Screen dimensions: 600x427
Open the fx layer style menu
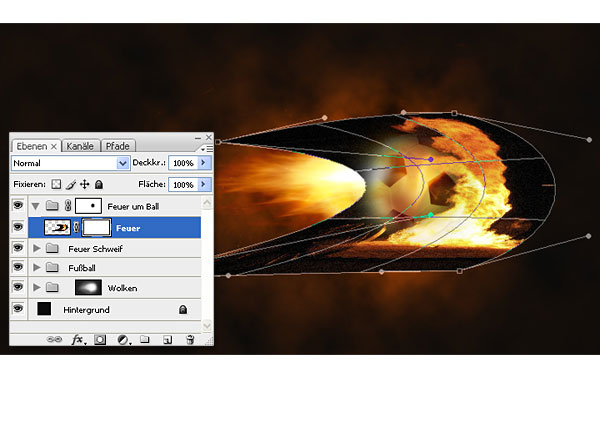coord(78,340)
